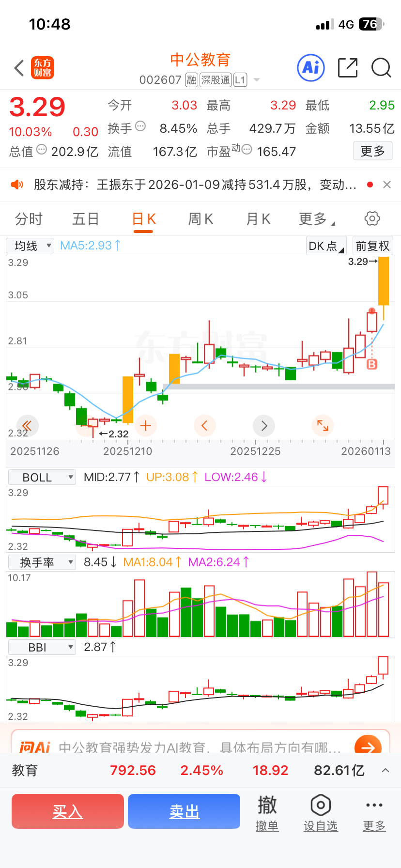The width and height of the screenshot is (401, 868).
Task: Open chart settings gear icon
Action: pos(372,218)
